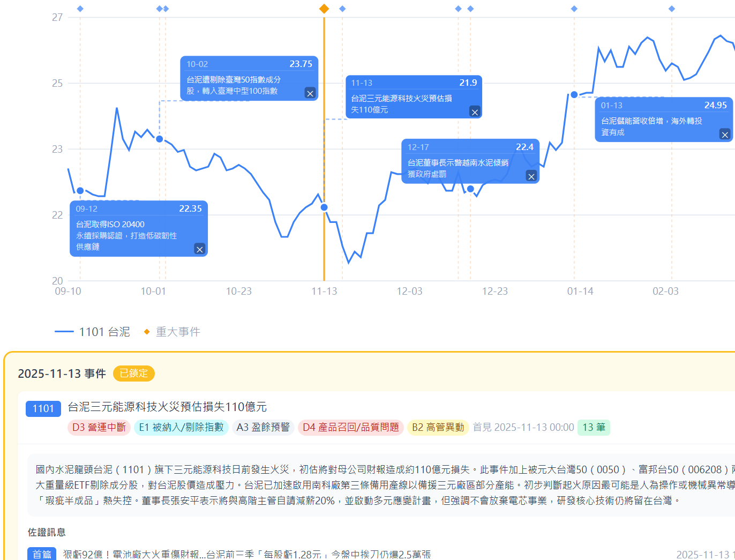The height and width of the screenshot is (560, 735).
Task: Click the B2 高管異動 tag
Action: click(x=438, y=427)
